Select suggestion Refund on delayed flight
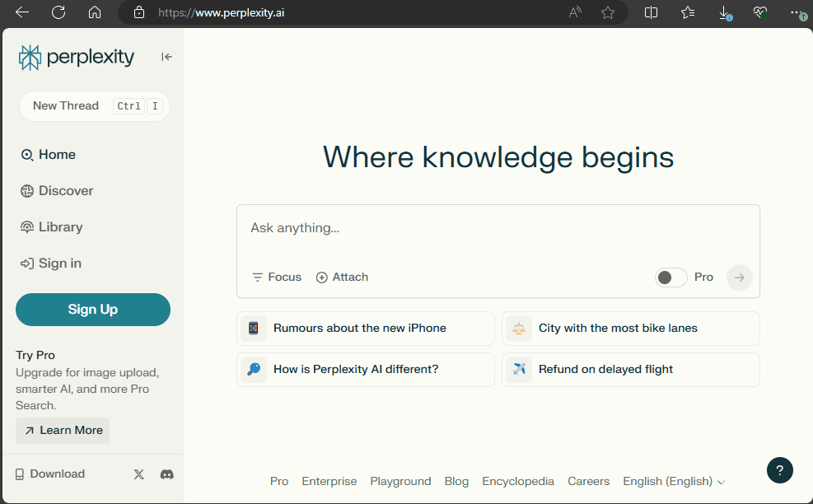813x504 pixels. pyautogui.click(x=630, y=370)
